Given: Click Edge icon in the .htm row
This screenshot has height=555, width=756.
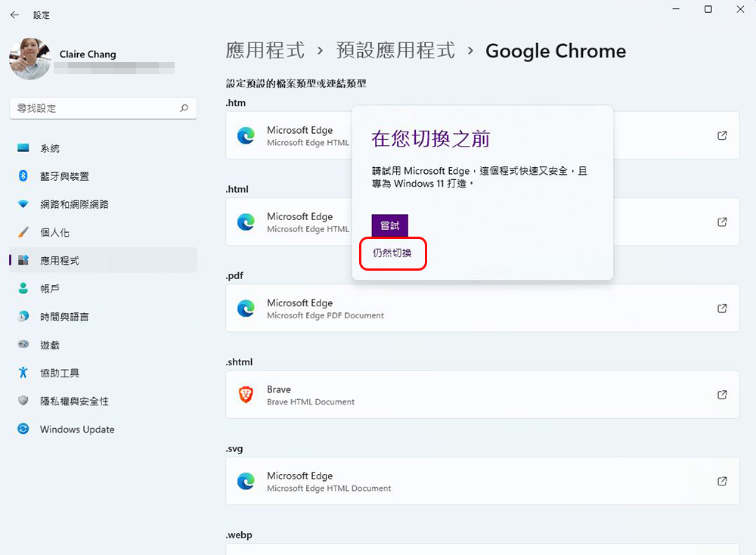Looking at the screenshot, I should [246, 135].
